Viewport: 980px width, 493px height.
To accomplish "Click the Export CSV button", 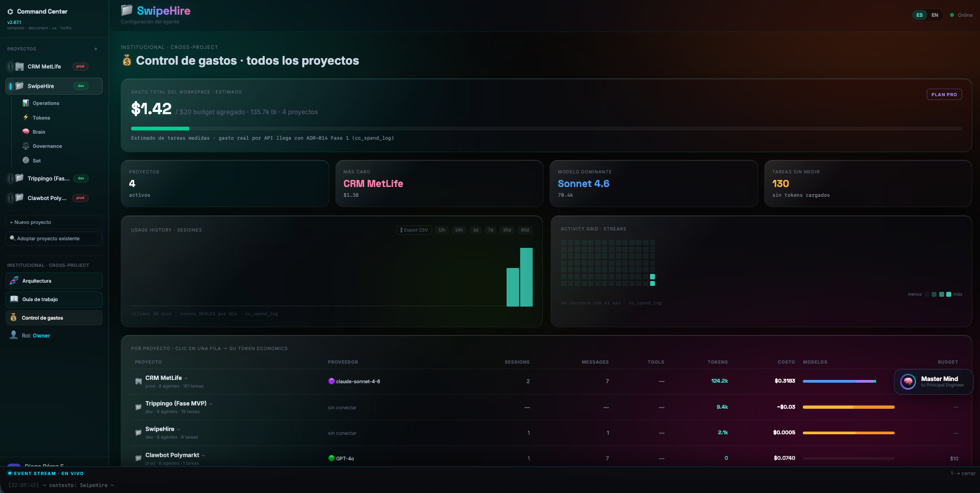I will (414, 230).
